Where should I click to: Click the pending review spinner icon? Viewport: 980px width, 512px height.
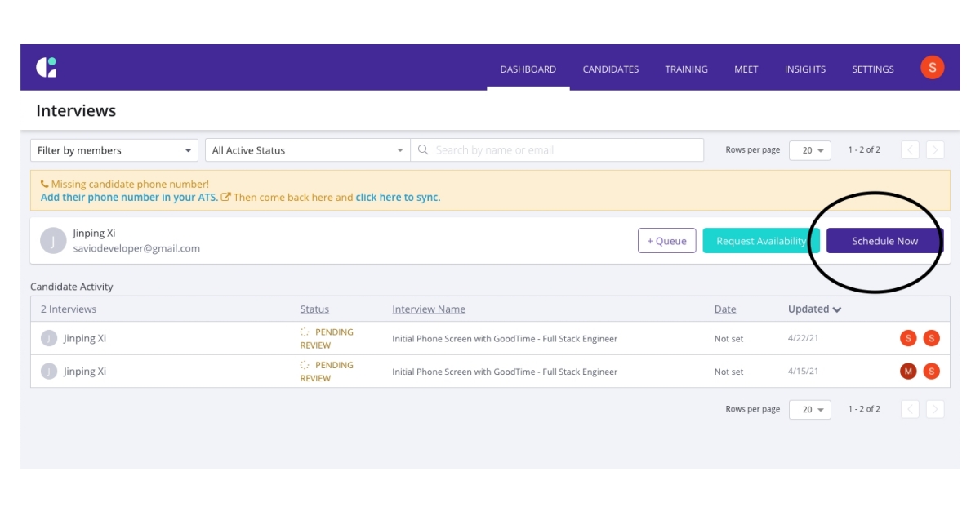point(303,332)
